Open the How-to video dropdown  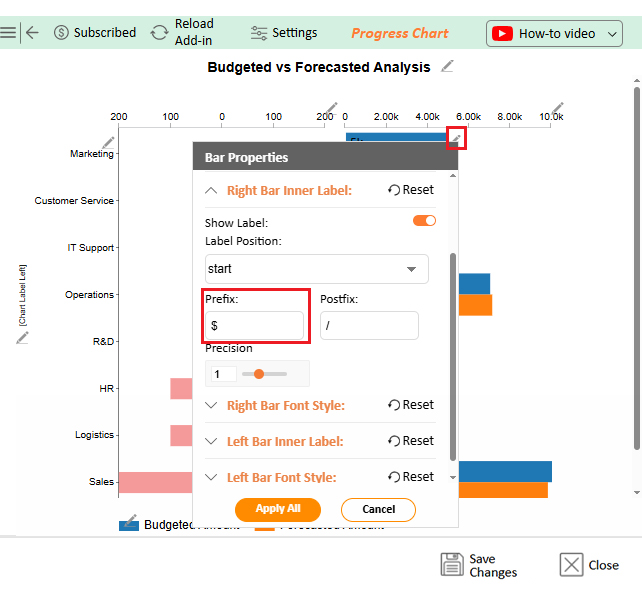(x=555, y=33)
